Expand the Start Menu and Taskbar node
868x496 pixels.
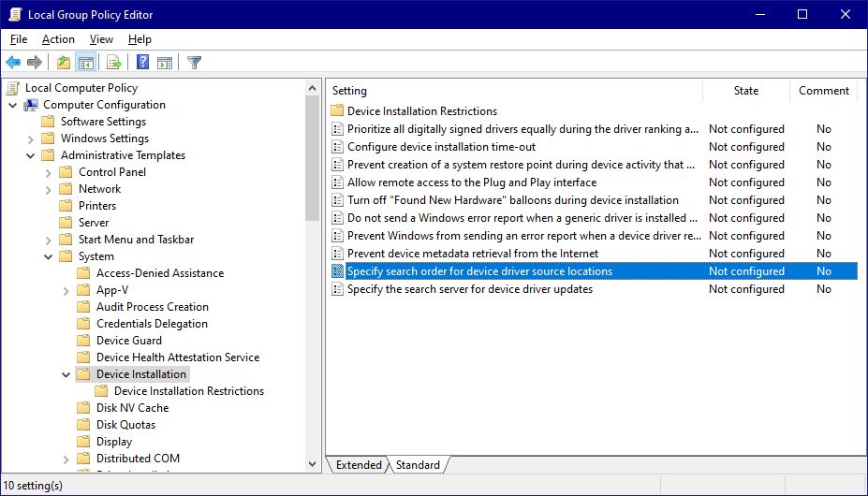coord(48,241)
